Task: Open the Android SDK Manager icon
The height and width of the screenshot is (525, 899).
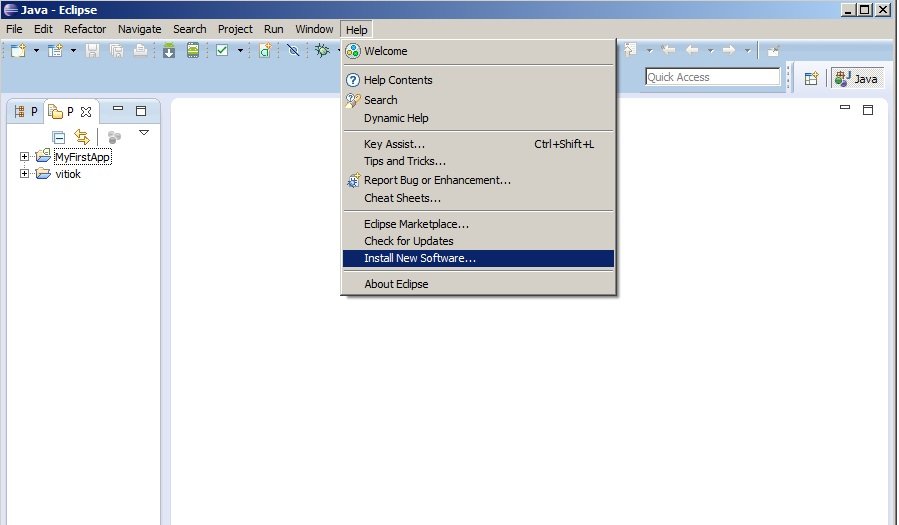Action: [x=169, y=50]
